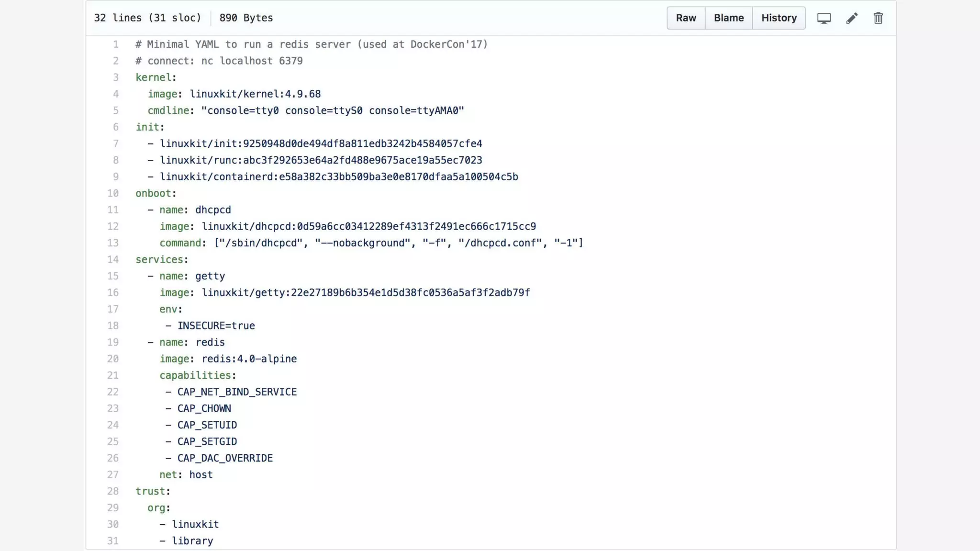Open file in GitHub Desktop icon
This screenshot has height=551, width=980.
click(824, 18)
